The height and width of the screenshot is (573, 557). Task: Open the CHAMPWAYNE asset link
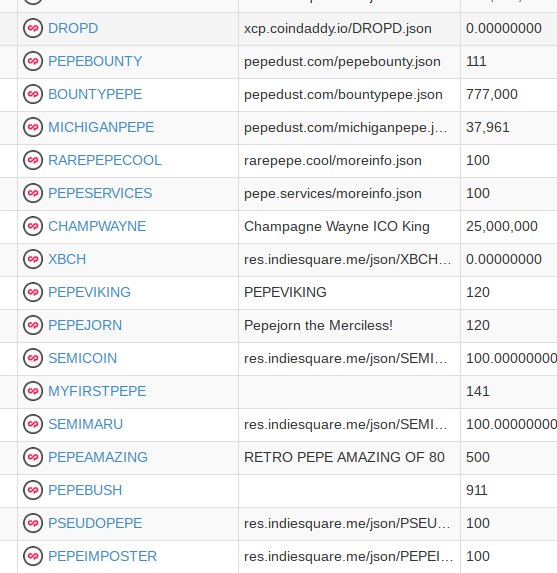click(x=97, y=226)
